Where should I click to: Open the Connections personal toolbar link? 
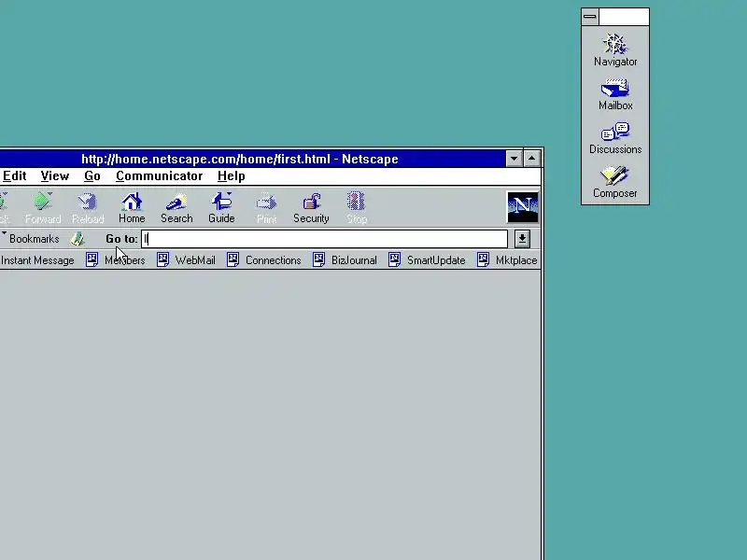[264, 260]
